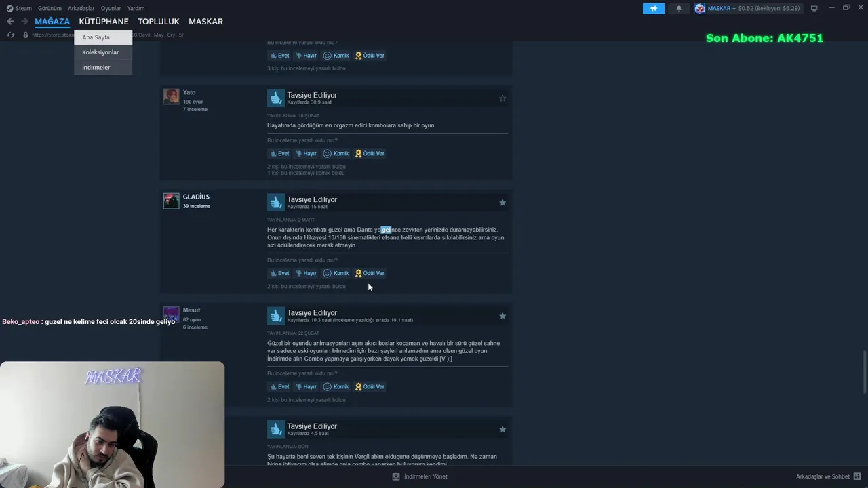Open the notifications bell
This screenshot has width=868, height=488.
[x=679, y=8]
